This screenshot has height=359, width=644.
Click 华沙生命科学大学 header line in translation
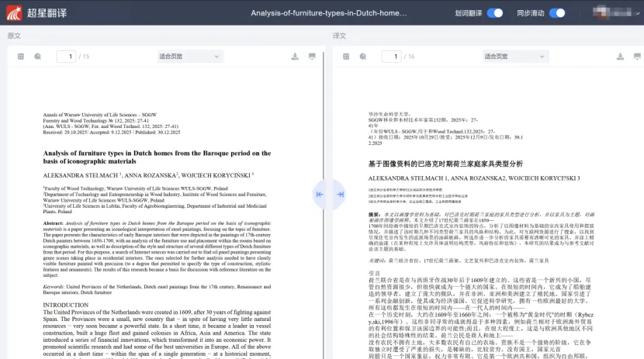pos(390,114)
